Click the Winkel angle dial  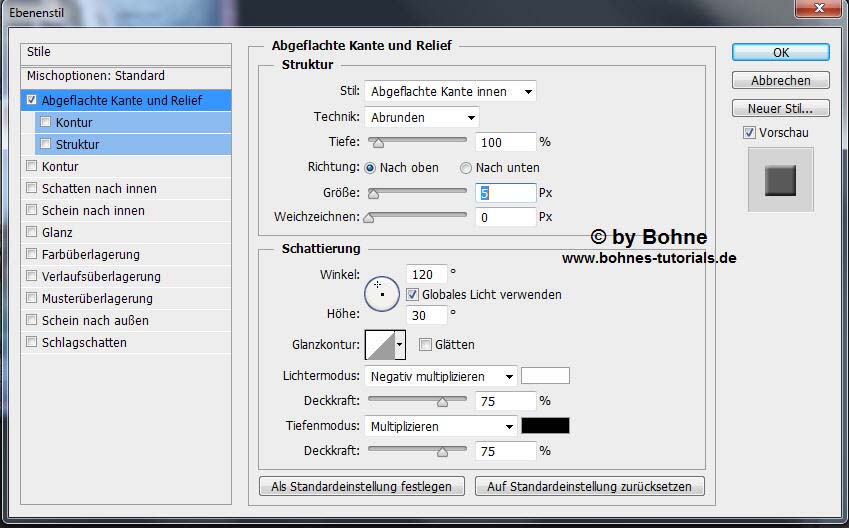382,294
